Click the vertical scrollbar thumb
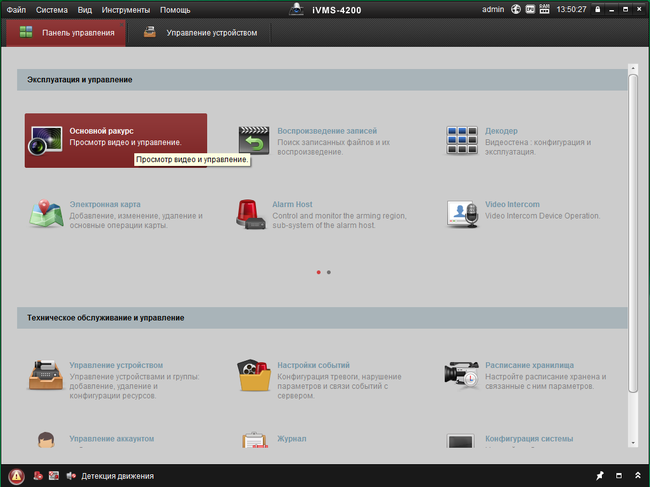 pos(633,233)
